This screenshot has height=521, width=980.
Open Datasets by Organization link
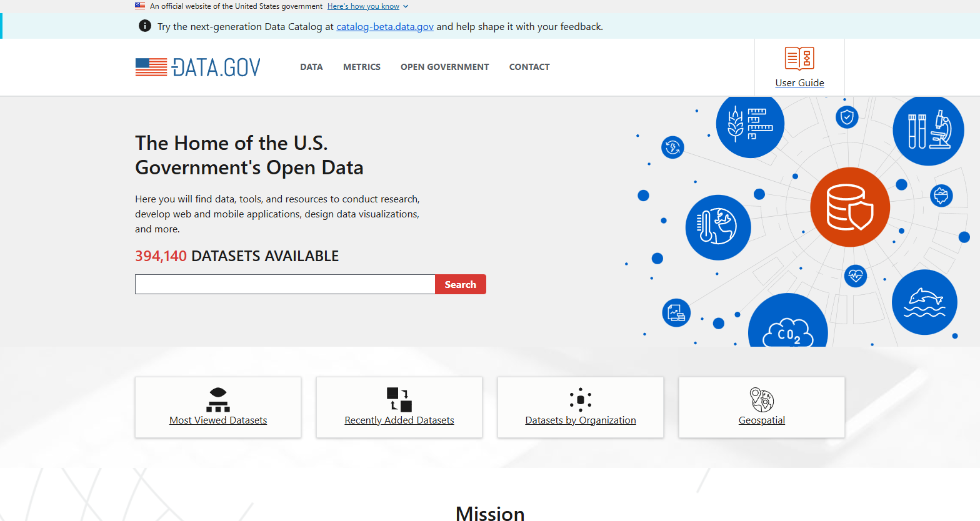pos(581,420)
